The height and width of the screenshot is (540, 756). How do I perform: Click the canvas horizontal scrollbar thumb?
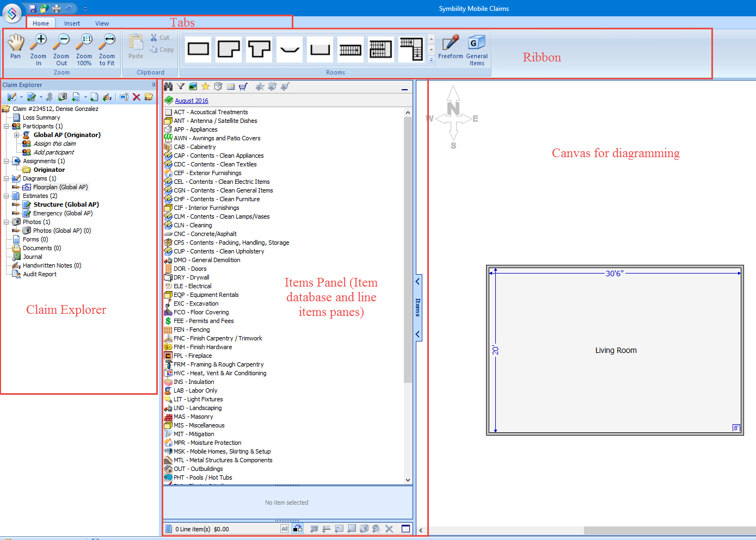click(x=670, y=530)
